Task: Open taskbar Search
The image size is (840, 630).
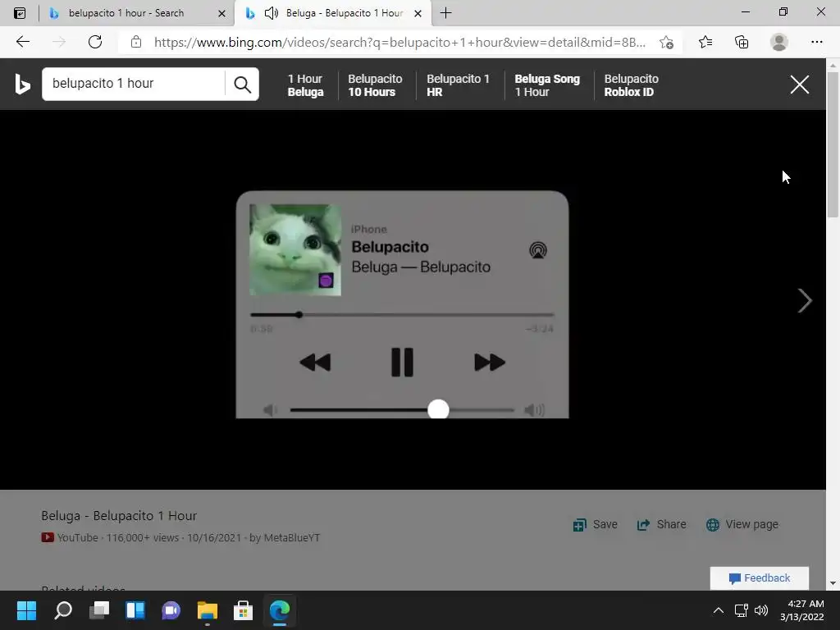Action: (62, 610)
